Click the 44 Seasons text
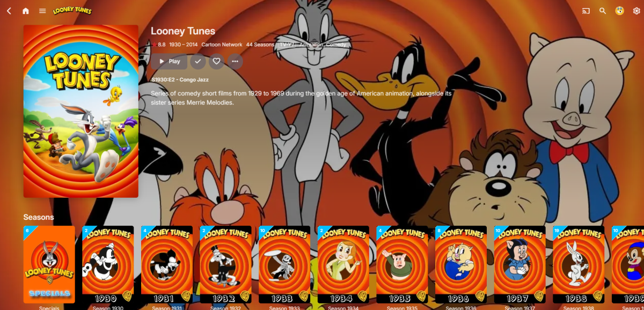This screenshot has width=644, height=310. pyautogui.click(x=260, y=45)
